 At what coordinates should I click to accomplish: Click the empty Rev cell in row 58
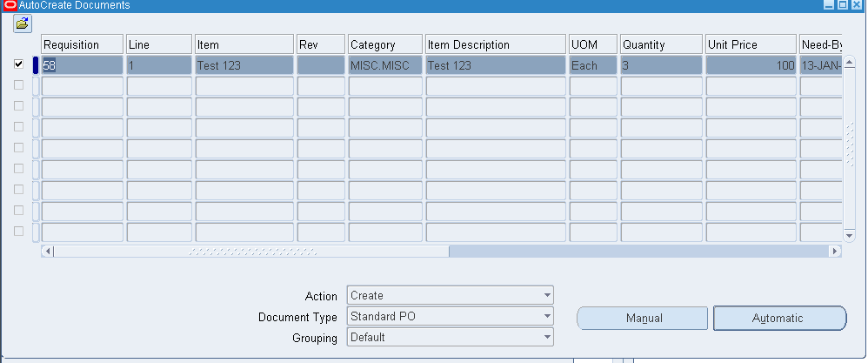click(321, 65)
